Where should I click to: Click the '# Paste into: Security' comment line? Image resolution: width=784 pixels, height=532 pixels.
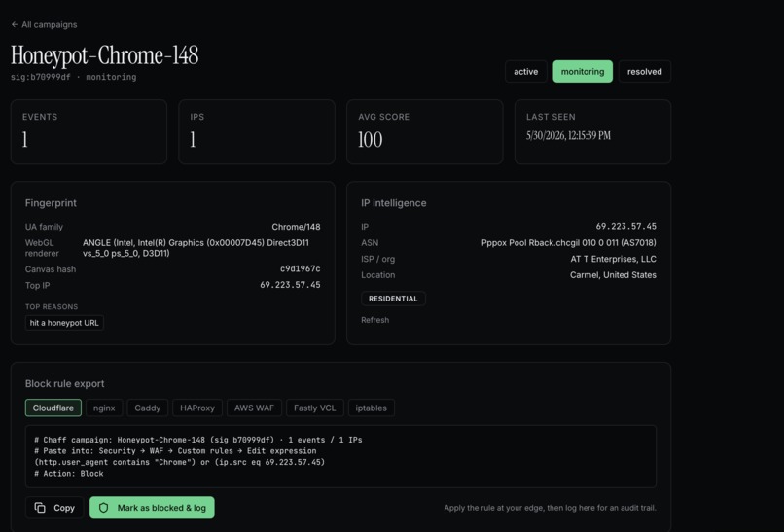tap(175, 451)
